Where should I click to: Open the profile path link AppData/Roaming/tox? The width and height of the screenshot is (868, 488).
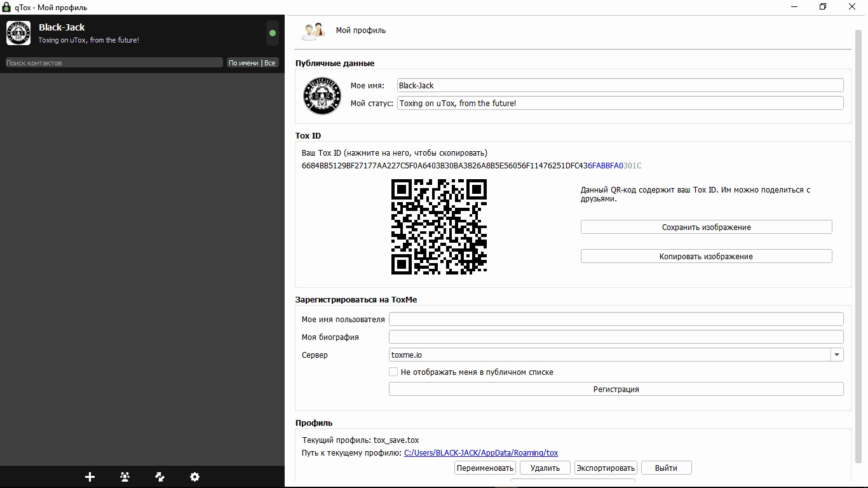481,453
